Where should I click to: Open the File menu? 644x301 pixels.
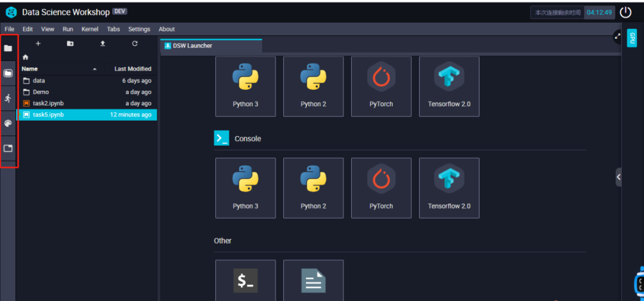10,29
